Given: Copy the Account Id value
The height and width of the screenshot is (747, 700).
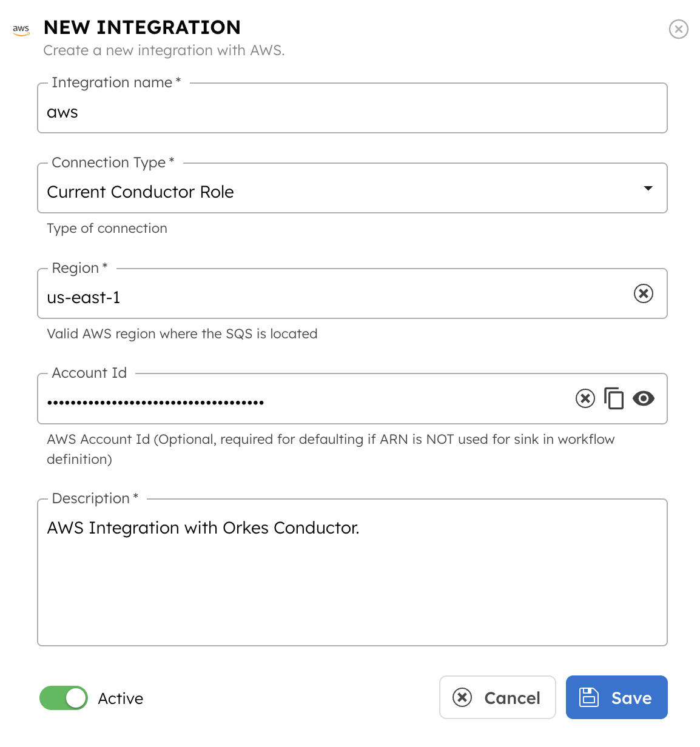Looking at the screenshot, I should pyautogui.click(x=614, y=398).
